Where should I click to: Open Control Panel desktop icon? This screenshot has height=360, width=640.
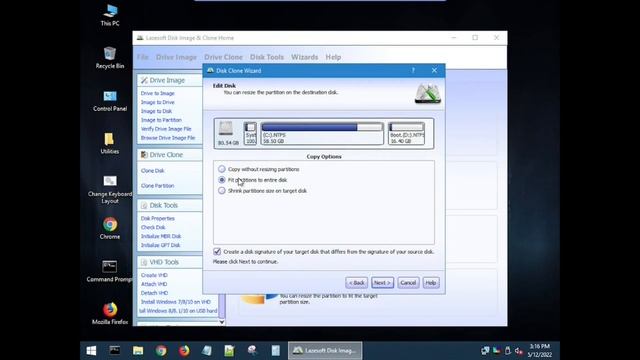coord(110,100)
